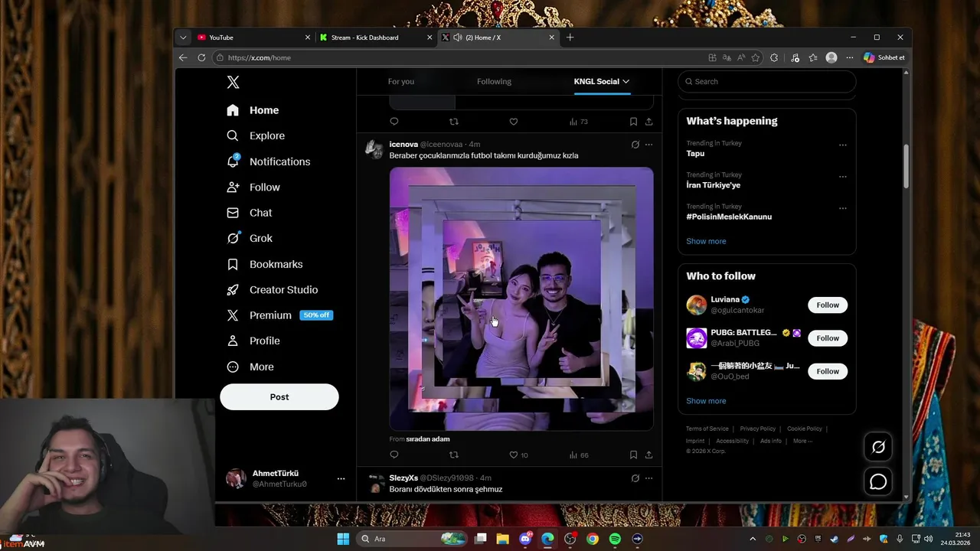Open icenova's profile avatar
This screenshot has height=551, width=980.
click(374, 149)
